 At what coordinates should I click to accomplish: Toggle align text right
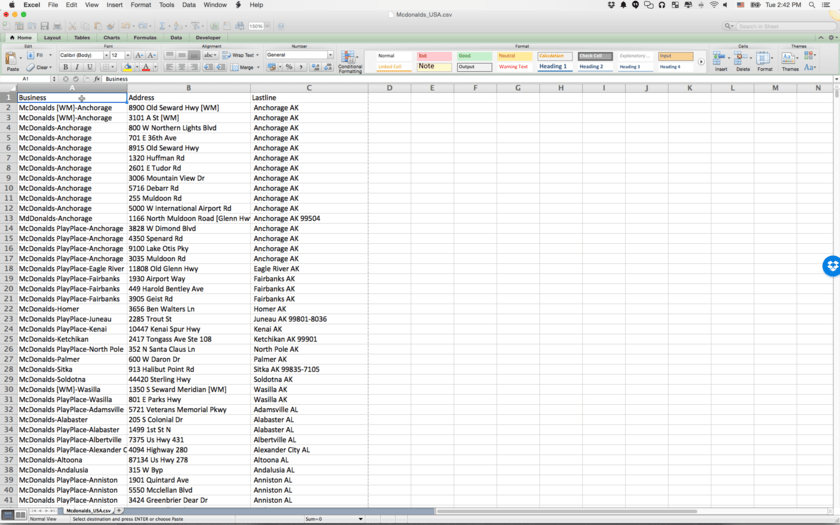pyautogui.click(x=194, y=68)
